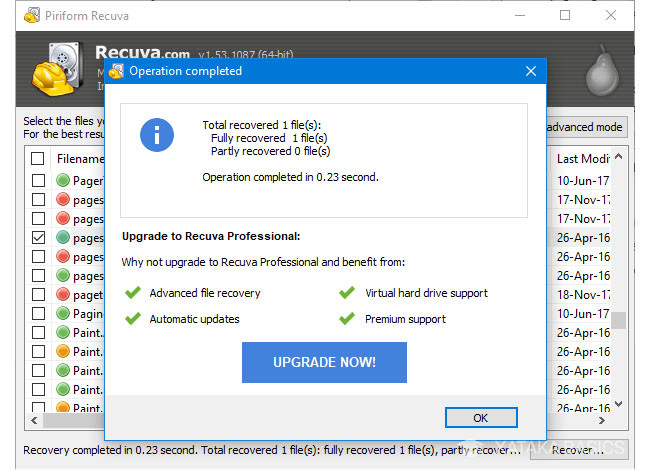Maximize the Piriform Recuva window
This screenshot has height=470, width=650.
tap(565, 16)
